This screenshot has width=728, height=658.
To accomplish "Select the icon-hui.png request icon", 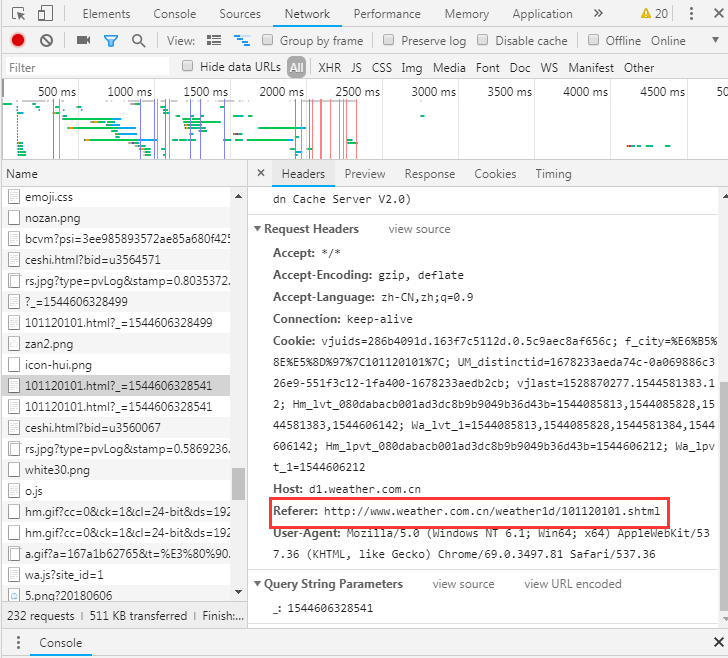I will (14, 365).
